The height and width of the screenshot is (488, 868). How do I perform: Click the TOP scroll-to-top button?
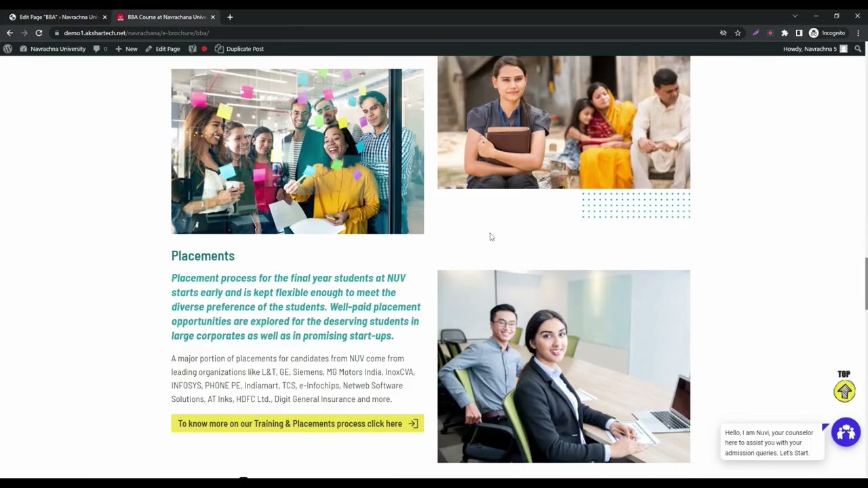tap(844, 386)
